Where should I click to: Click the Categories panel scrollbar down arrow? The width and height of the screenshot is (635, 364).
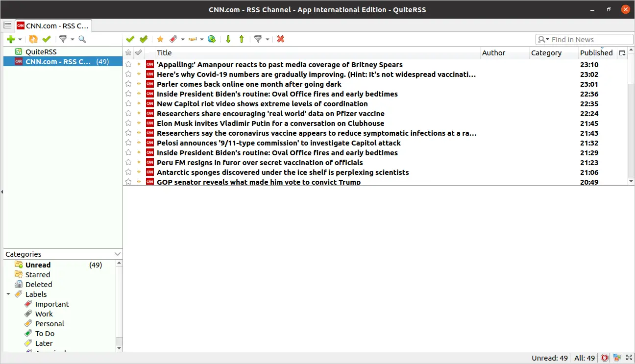point(119,348)
